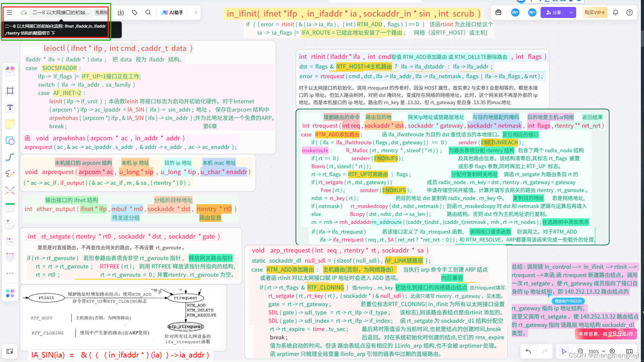Select the Connector line tool
The image size is (644, 362).
pos(10,157)
